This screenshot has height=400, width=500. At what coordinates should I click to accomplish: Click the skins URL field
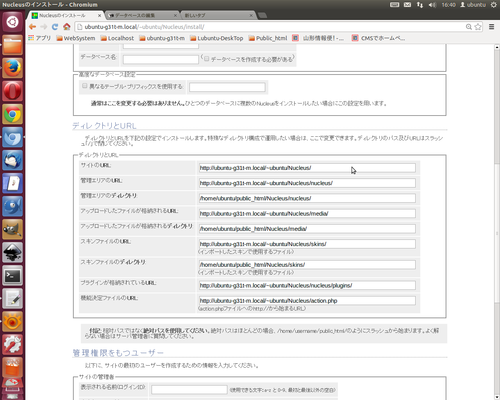click(x=307, y=244)
